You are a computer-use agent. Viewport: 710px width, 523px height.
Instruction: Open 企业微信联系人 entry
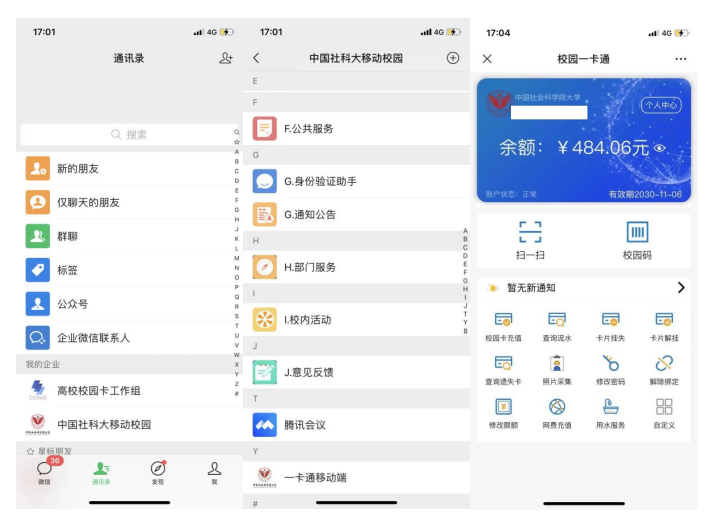point(130,338)
